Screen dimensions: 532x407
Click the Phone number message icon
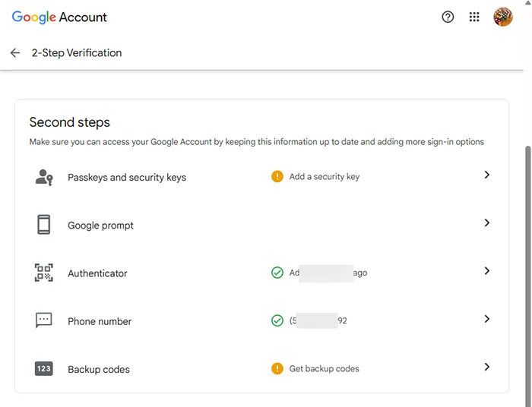(44, 320)
